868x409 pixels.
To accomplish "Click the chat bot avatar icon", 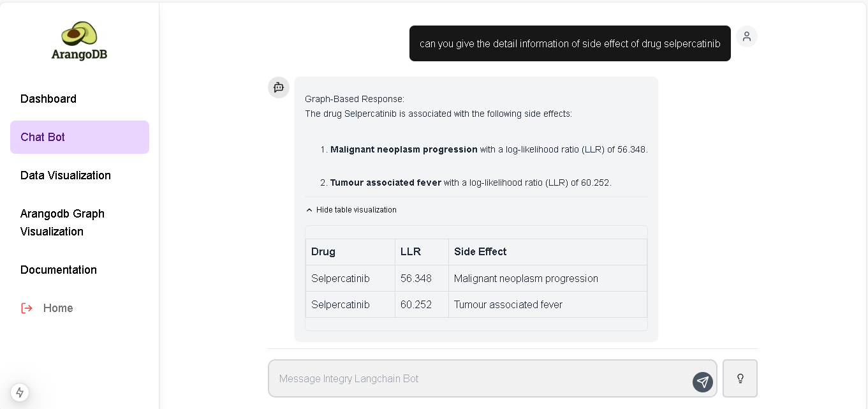I will pos(279,87).
